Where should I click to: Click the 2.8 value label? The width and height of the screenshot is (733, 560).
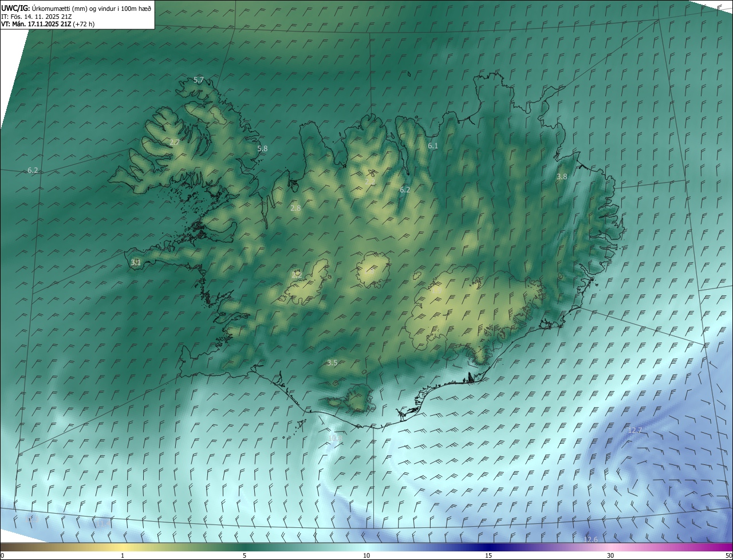point(295,208)
